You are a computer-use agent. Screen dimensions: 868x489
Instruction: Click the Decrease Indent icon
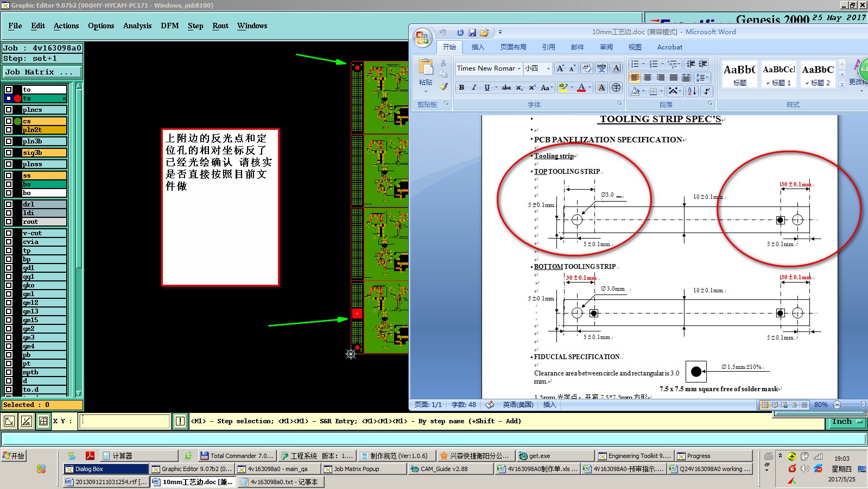690,64
